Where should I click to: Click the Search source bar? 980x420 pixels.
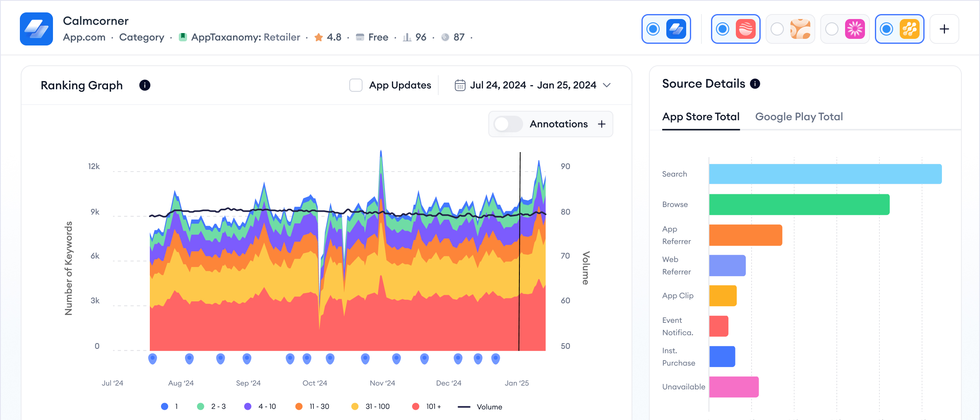point(826,174)
